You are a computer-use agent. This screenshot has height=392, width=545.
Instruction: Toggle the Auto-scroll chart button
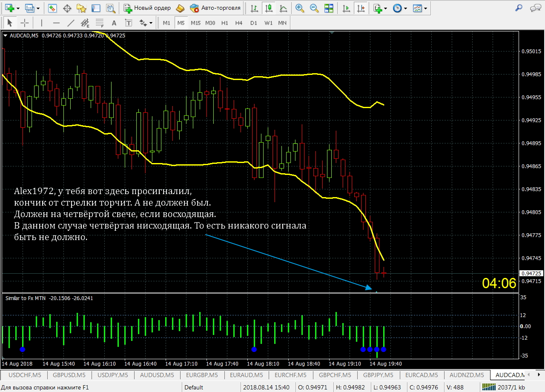click(x=347, y=8)
